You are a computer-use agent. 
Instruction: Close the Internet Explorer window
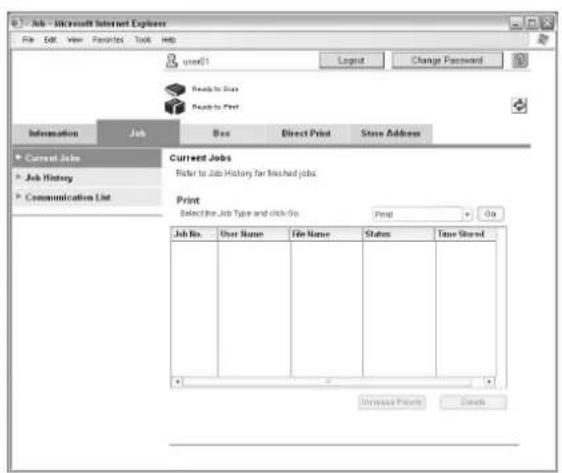[547, 23]
